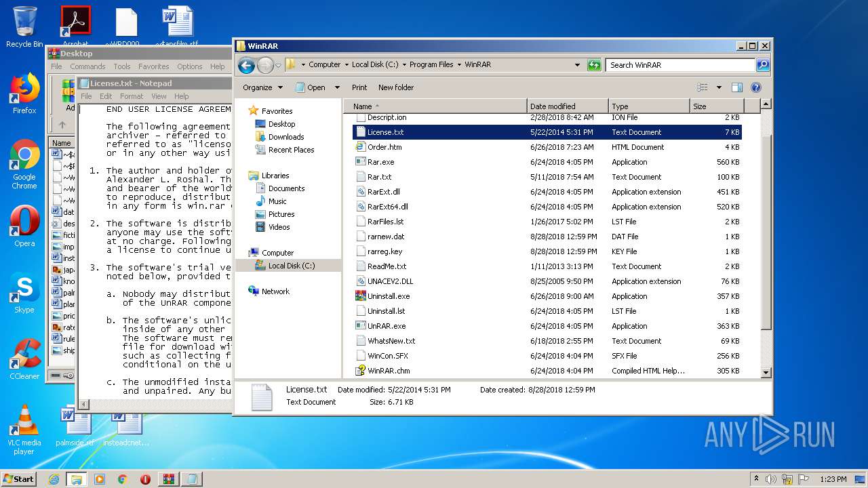Image resolution: width=868 pixels, height=488 pixels.
Task: Open the recent pages dropdown arrow
Action: click(x=278, y=66)
